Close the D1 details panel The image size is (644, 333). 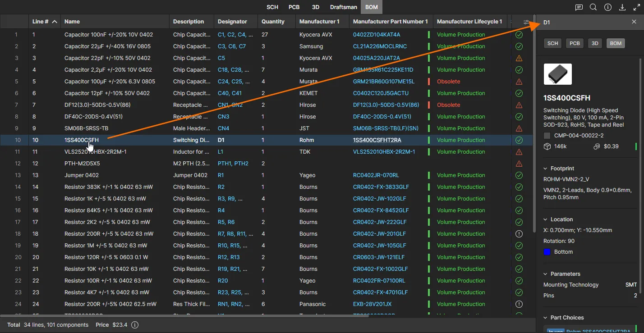point(634,22)
